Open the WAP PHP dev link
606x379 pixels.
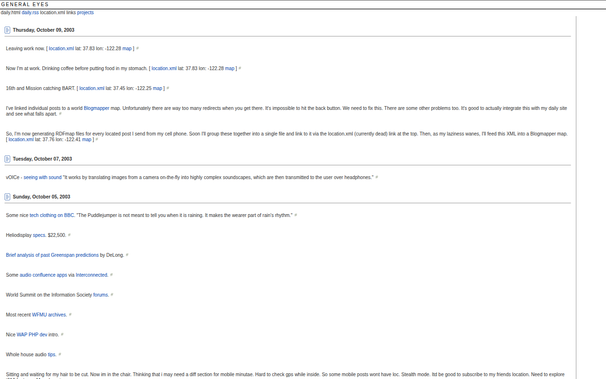[32, 335]
